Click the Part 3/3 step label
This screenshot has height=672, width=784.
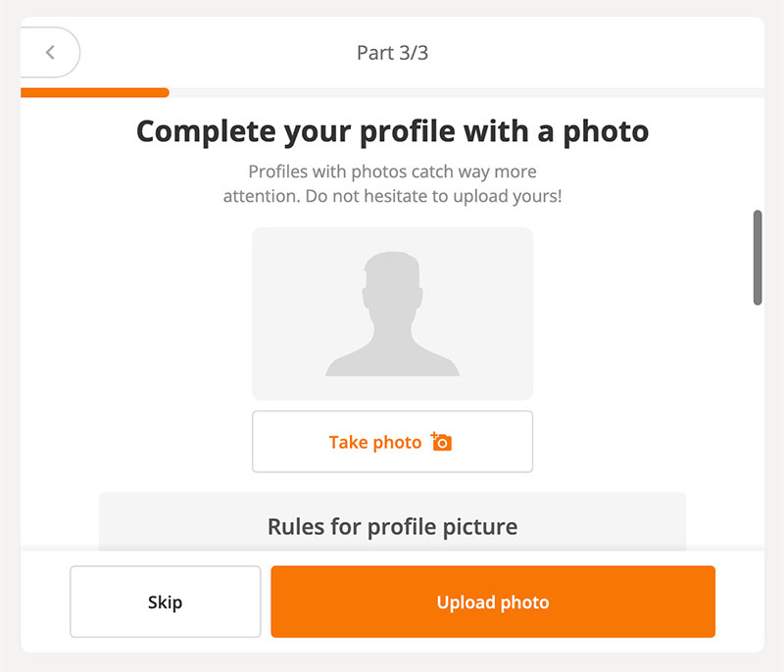point(392,52)
